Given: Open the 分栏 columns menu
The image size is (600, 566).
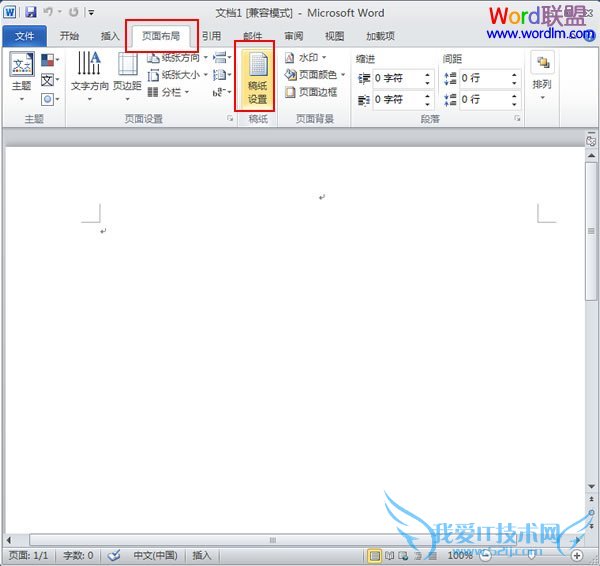Looking at the screenshot, I should (x=169, y=92).
